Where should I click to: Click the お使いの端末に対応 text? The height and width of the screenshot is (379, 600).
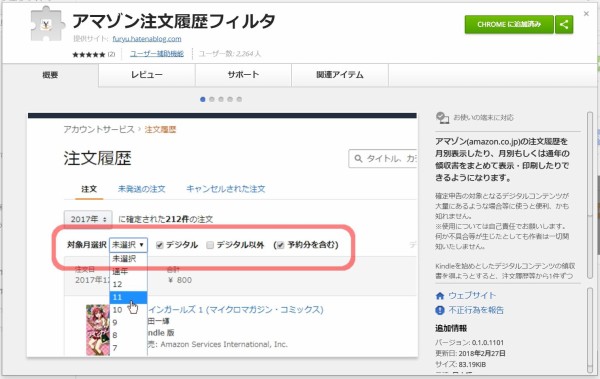click(484, 118)
